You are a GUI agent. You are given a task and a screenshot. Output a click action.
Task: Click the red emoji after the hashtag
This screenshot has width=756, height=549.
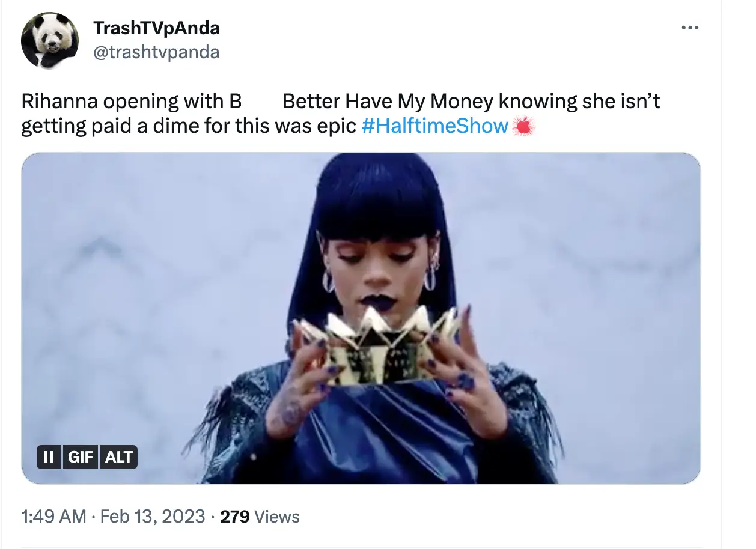(523, 126)
